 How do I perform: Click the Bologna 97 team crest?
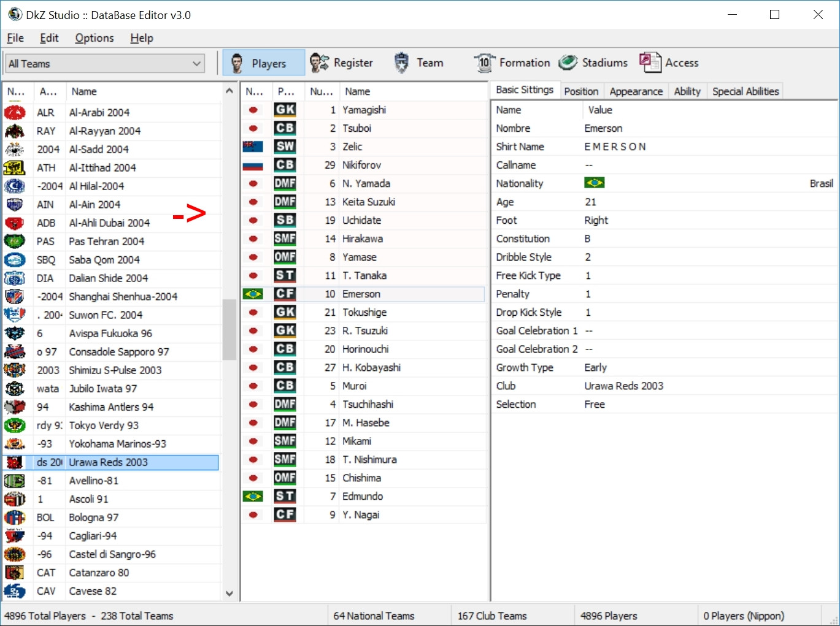[15, 517]
